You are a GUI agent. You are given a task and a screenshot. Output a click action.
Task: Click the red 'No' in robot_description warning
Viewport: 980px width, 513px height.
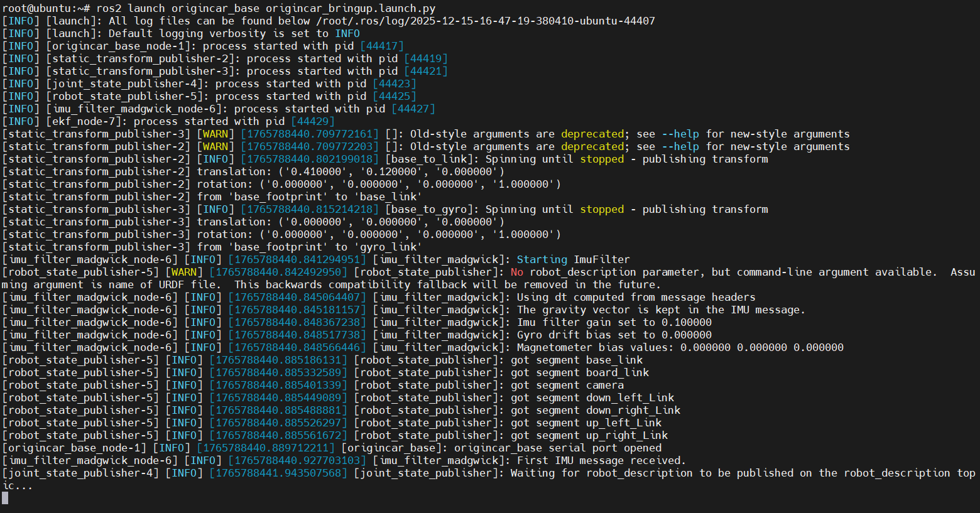click(x=516, y=272)
